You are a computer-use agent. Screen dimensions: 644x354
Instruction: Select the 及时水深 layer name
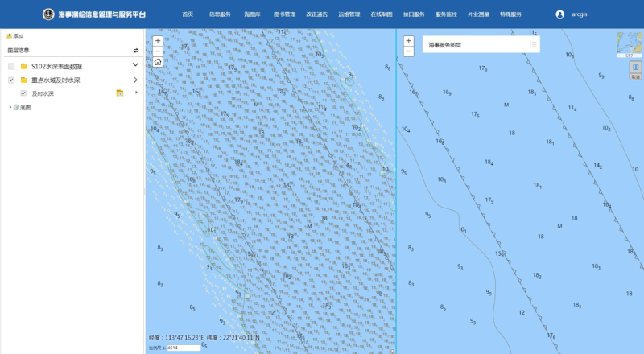43,93
